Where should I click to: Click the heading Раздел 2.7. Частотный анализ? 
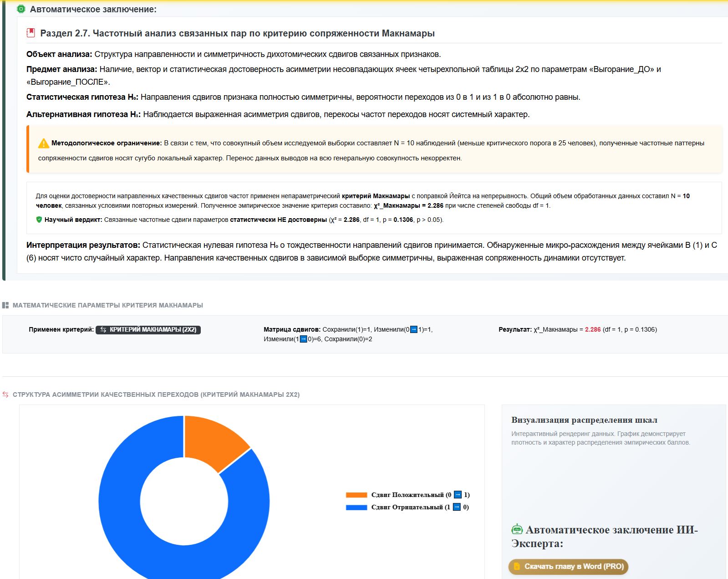click(x=237, y=33)
